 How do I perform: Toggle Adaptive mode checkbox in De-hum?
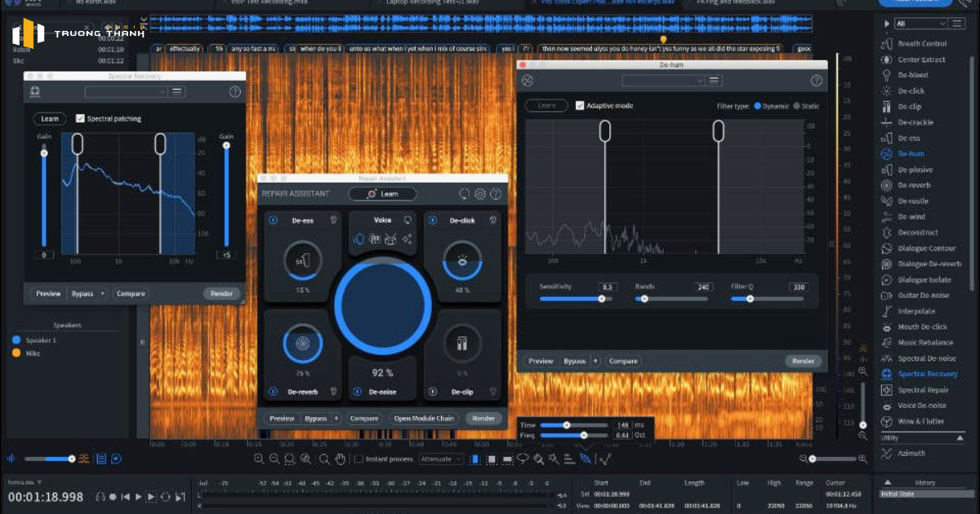pyautogui.click(x=579, y=105)
